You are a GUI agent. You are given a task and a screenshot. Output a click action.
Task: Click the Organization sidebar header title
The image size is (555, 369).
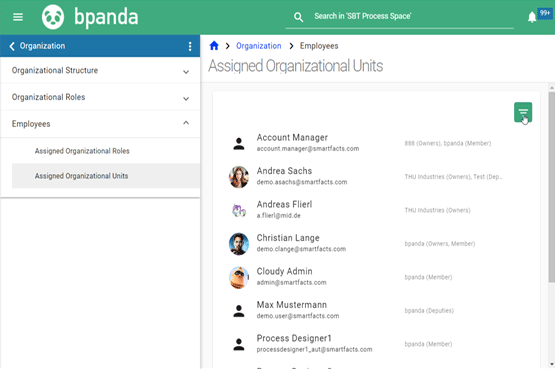[42, 46]
